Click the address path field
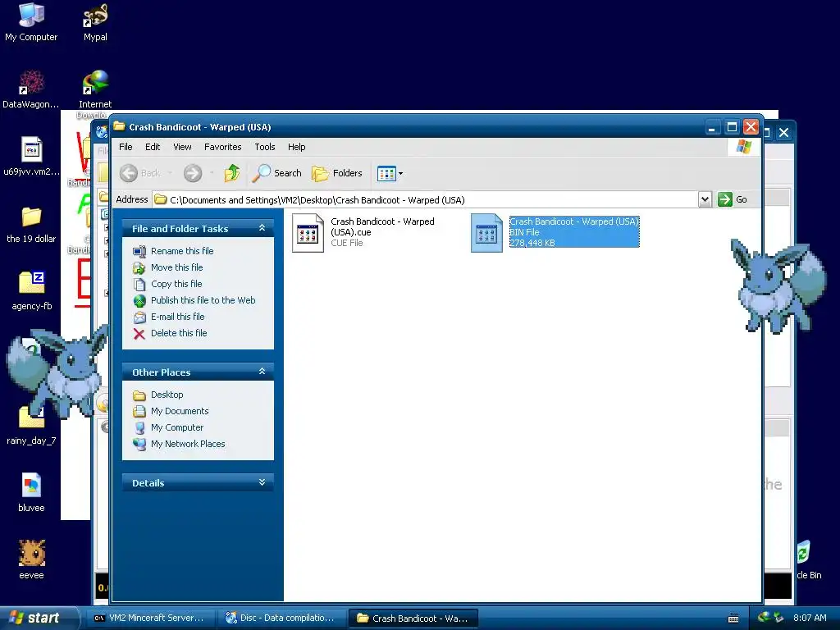Viewport: 840px width, 630px height. click(425, 199)
